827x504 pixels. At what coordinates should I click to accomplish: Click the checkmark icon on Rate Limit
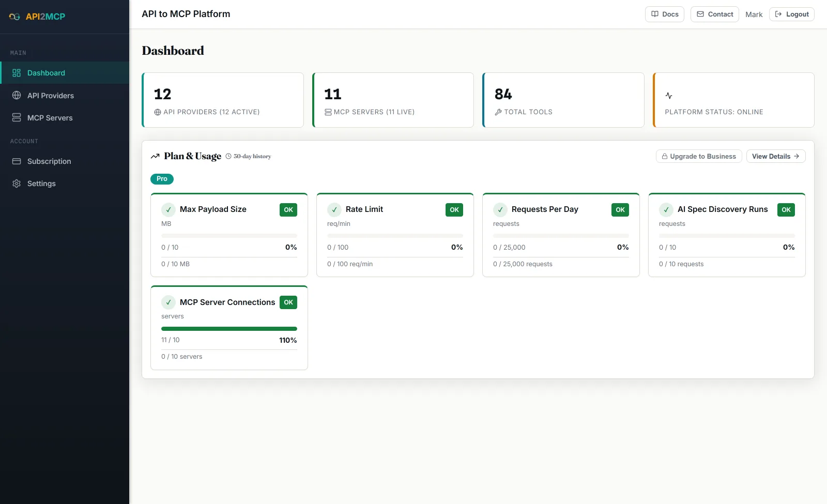tap(334, 210)
